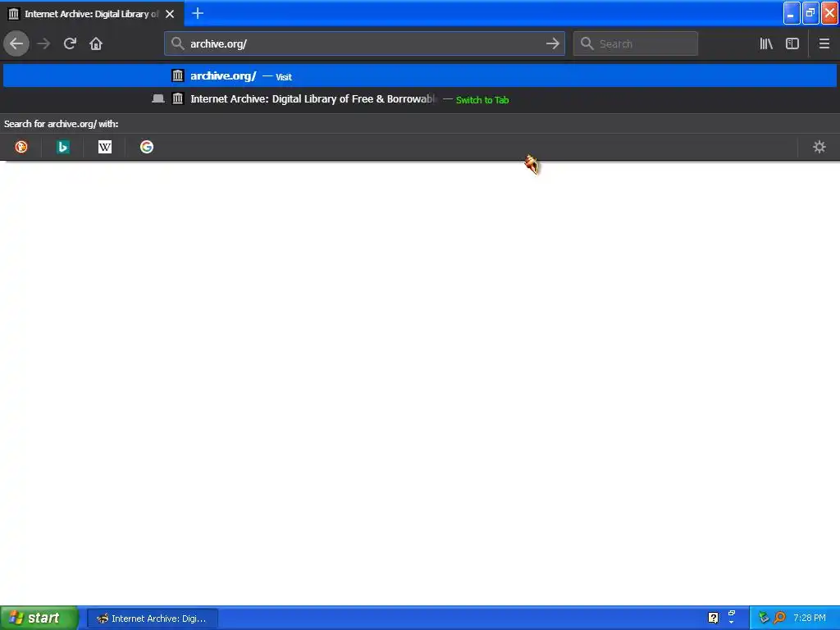This screenshot has height=630, width=840.
Task: Click the archive.org/ suggestion favicon
Action: coord(178,75)
